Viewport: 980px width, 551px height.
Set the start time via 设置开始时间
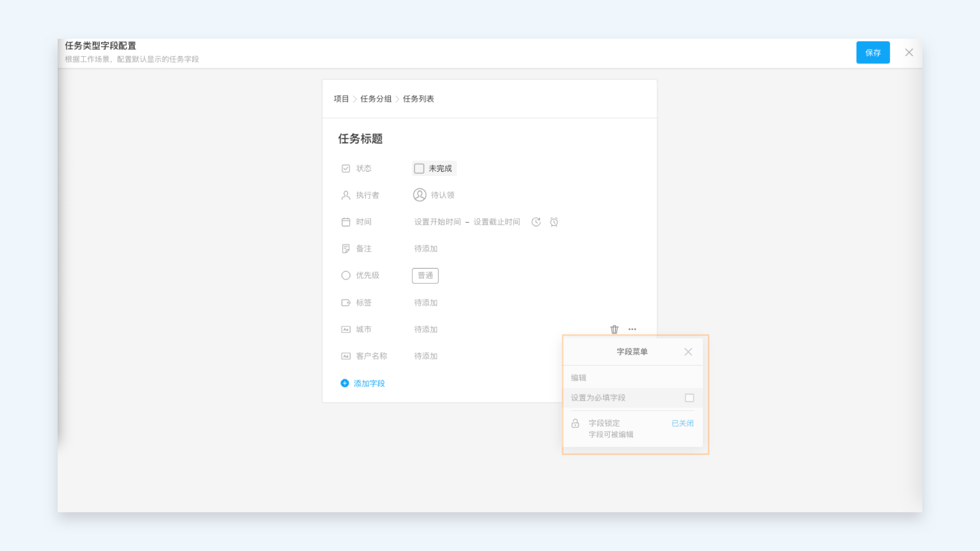tap(437, 222)
